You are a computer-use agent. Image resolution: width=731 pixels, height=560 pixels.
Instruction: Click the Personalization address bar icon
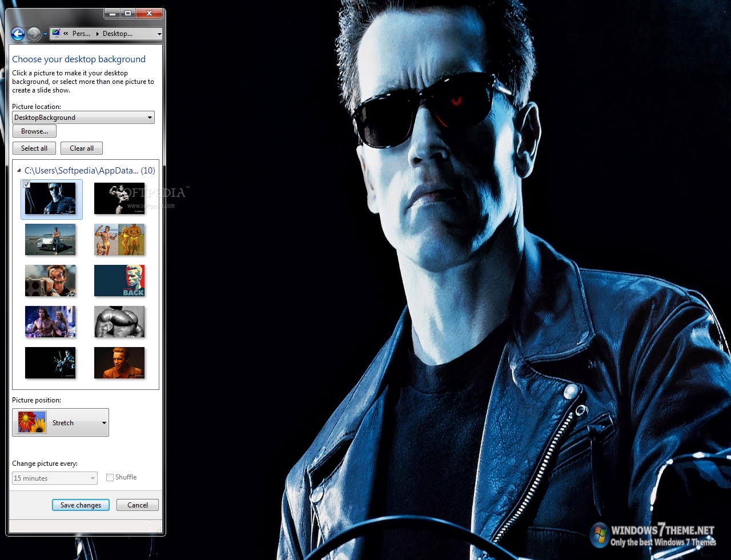[56, 33]
